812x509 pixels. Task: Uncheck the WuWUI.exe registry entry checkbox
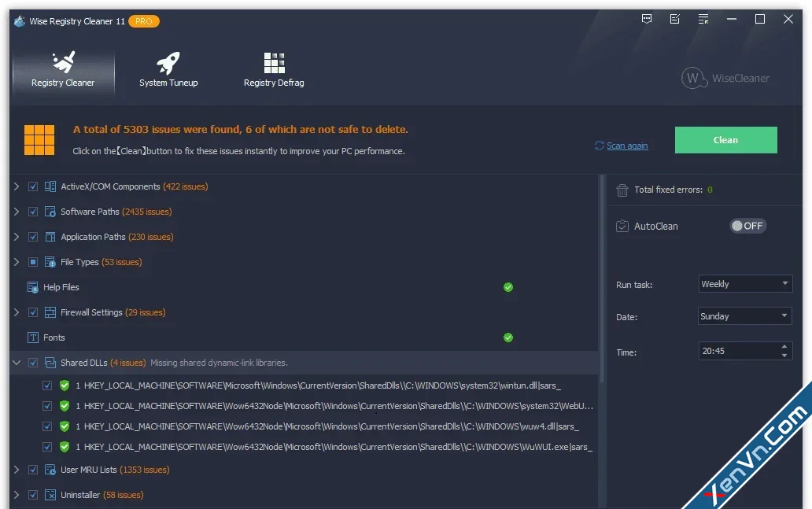click(x=47, y=446)
